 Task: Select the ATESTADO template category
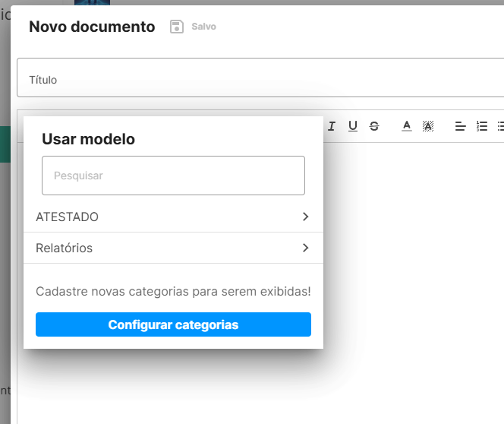click(x=68, y=217)
